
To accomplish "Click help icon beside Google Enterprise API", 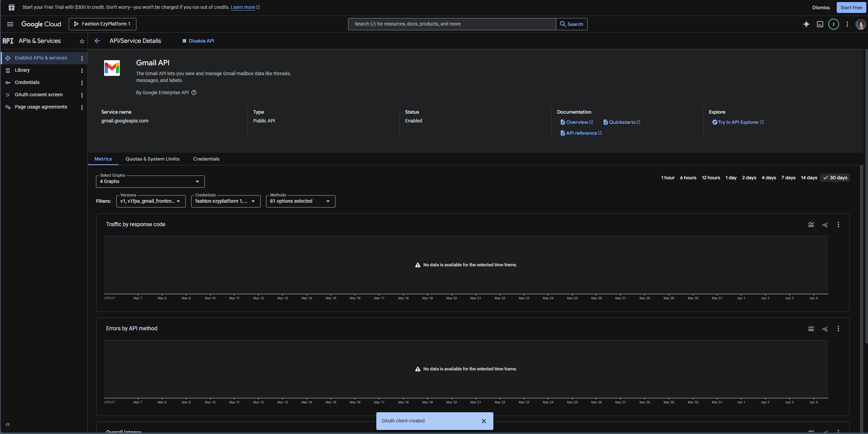I will (194, 93).
